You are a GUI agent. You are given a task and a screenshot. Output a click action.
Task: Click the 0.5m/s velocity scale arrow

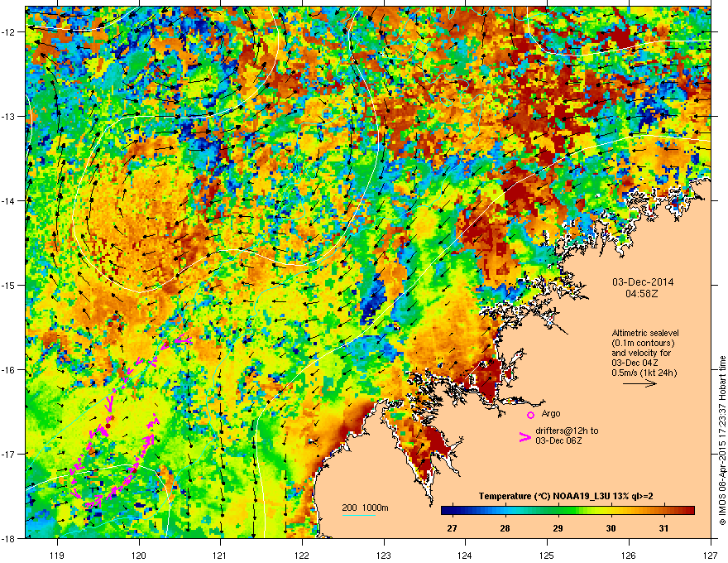639,383
